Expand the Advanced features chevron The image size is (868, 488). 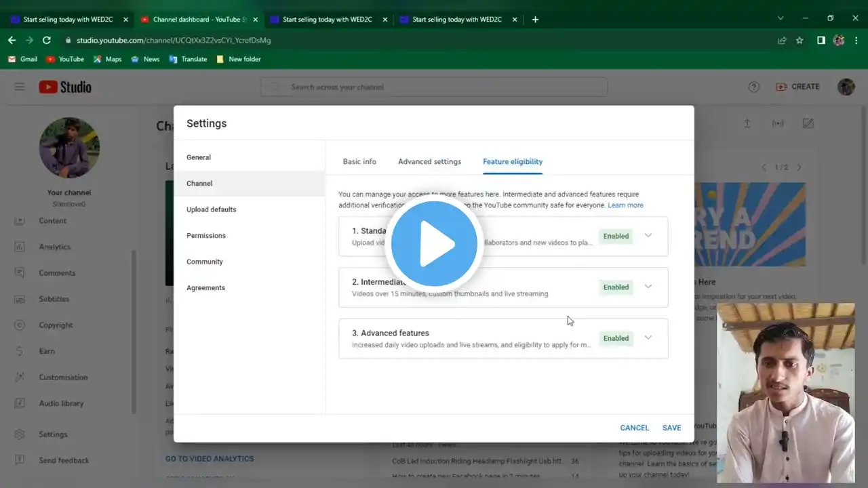point(648,338)
